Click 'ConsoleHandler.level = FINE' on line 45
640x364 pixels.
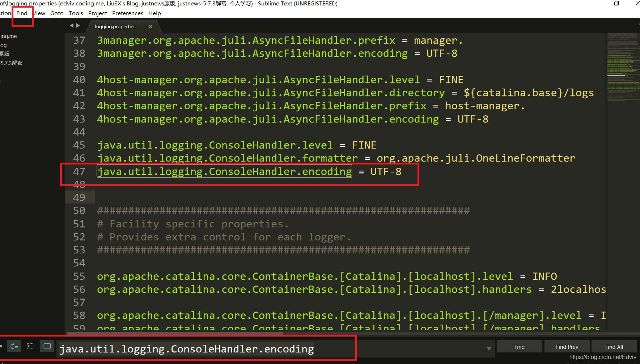(x=237, y=145)
